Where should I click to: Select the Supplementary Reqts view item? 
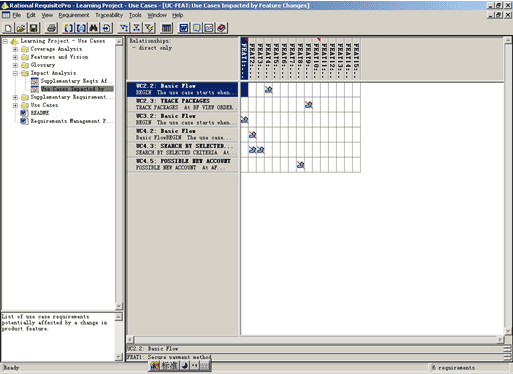tap(76, 81)
